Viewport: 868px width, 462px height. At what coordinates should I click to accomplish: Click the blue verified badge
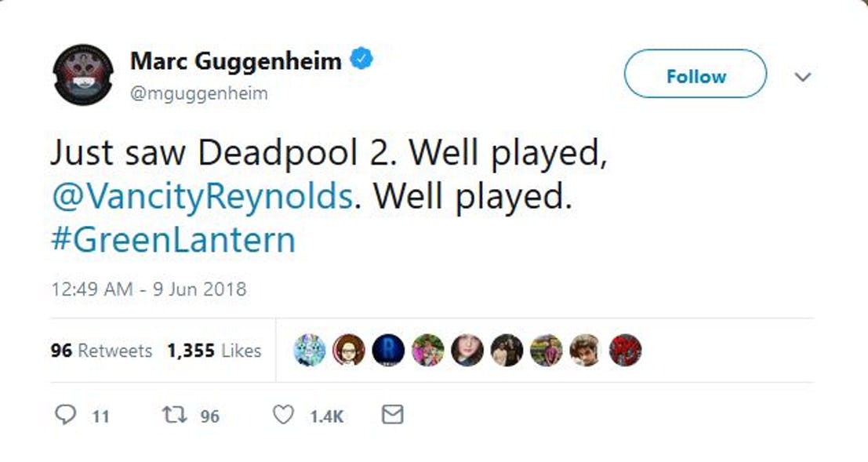point(361,60)
